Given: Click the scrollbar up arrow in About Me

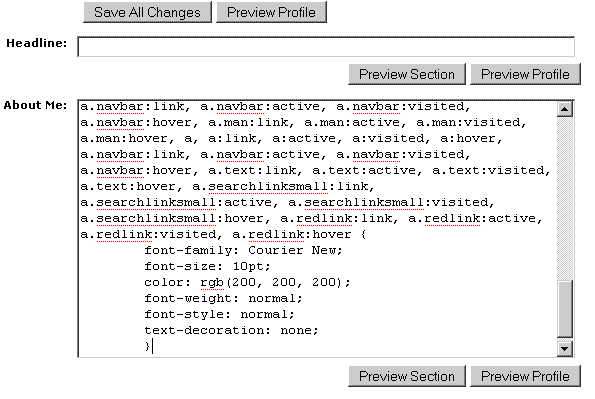Looking at the screenshot, I should pos(565,109).
